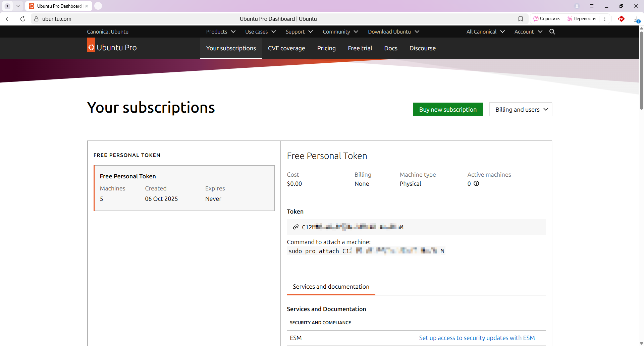Click the copy link icon beside token
The width and height of the screenshot is (644, 346).
click(296, 227)
